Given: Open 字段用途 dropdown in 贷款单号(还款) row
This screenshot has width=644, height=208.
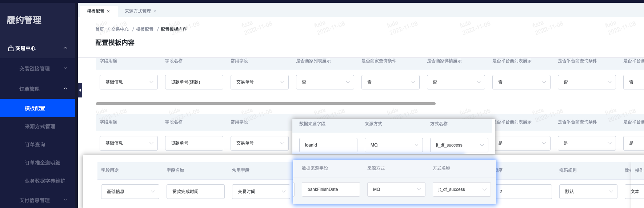Looking at the screenshot, I should click(129, 82).
